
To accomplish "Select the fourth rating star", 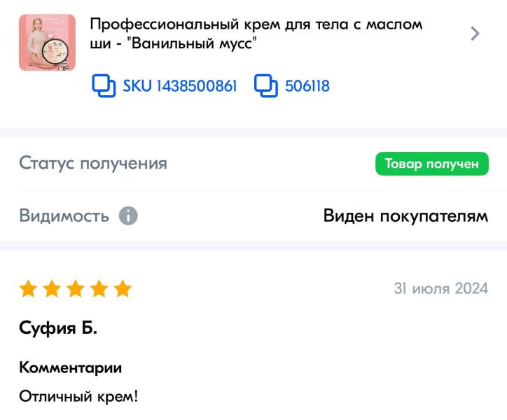I will (x=99, y=288).
